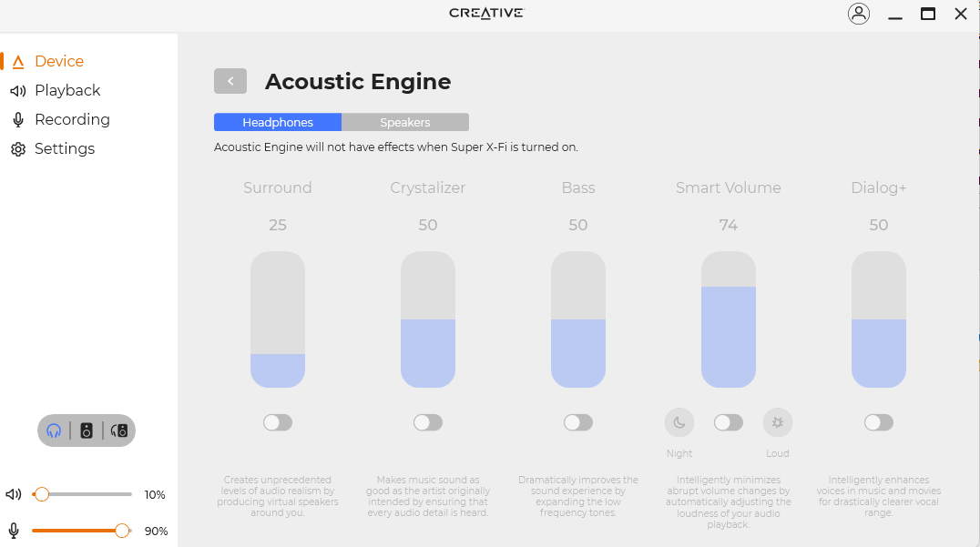This screenshot has height=547, width=980.
Task: Go back using the chevron button
Action: click(230, 81)
